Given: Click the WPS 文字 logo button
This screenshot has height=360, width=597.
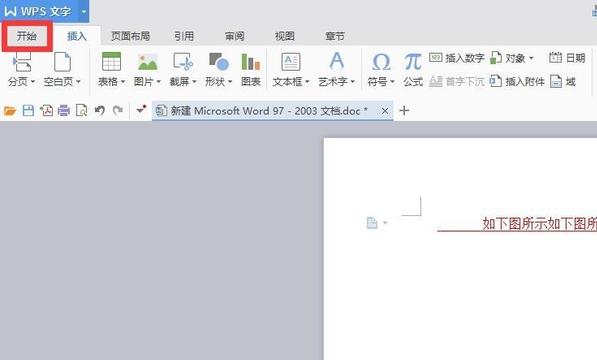Looking at the screenshot, I should click(x=38, y=11).
